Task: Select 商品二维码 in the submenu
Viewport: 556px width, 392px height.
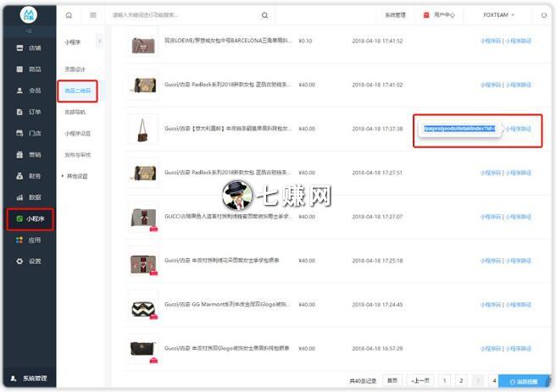Action: tap(78, 91)
